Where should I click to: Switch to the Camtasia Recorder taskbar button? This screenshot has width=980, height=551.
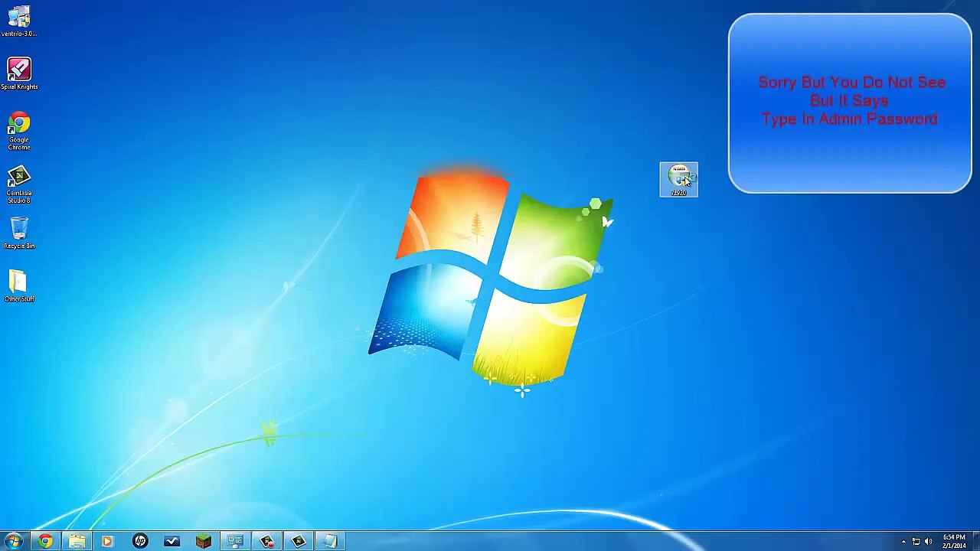[x=266, y=541]
